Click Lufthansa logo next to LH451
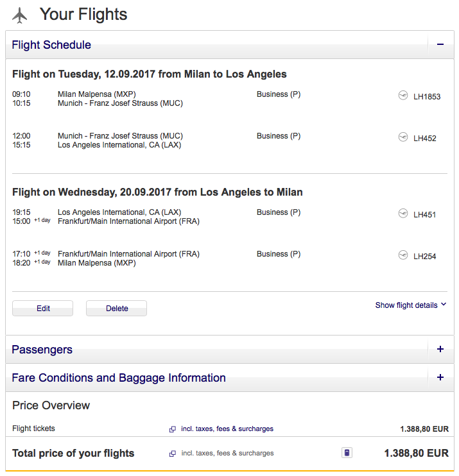This screenshot has width=459, height=476. coord(403,214)
